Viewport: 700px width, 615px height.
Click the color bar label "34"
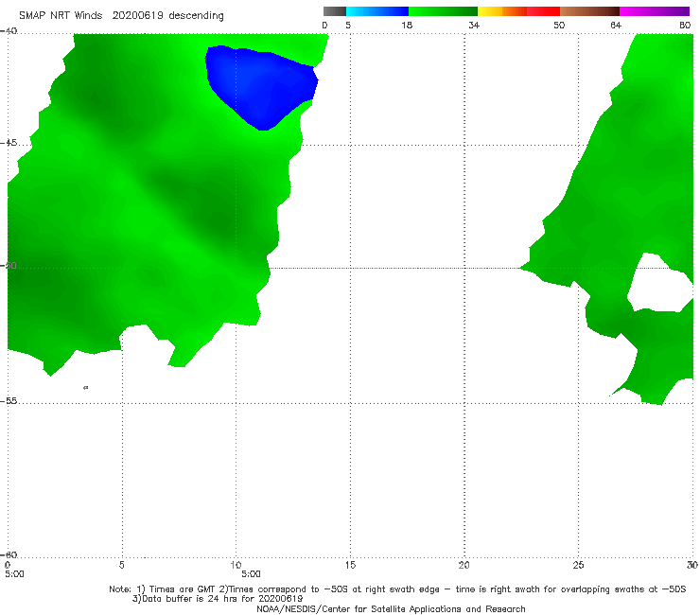click(474, 25)
